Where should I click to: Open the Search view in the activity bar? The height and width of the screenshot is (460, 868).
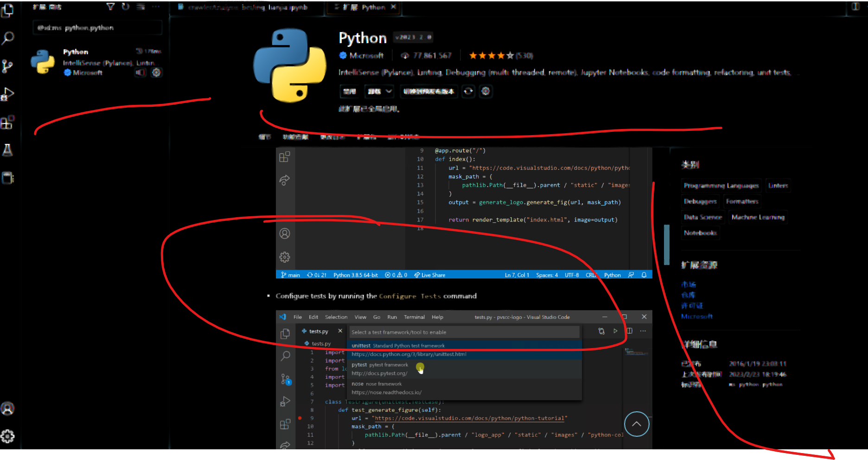[x=7, y=38]
